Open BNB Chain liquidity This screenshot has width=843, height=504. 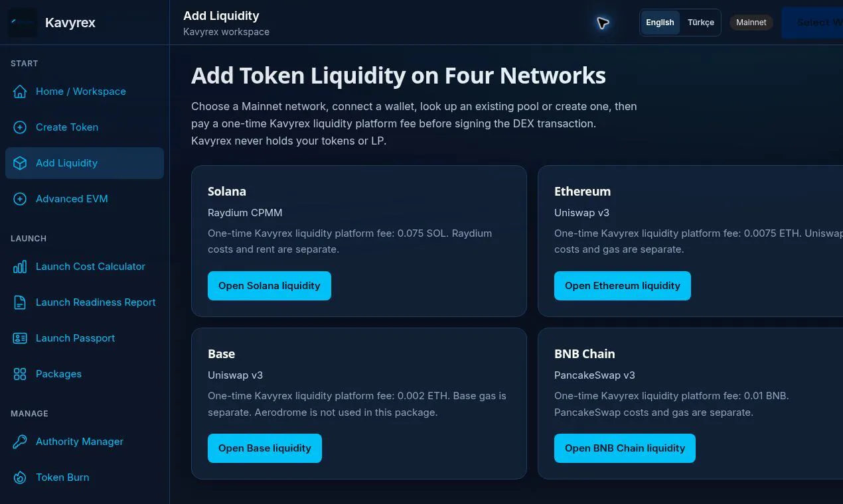point(625,448)
